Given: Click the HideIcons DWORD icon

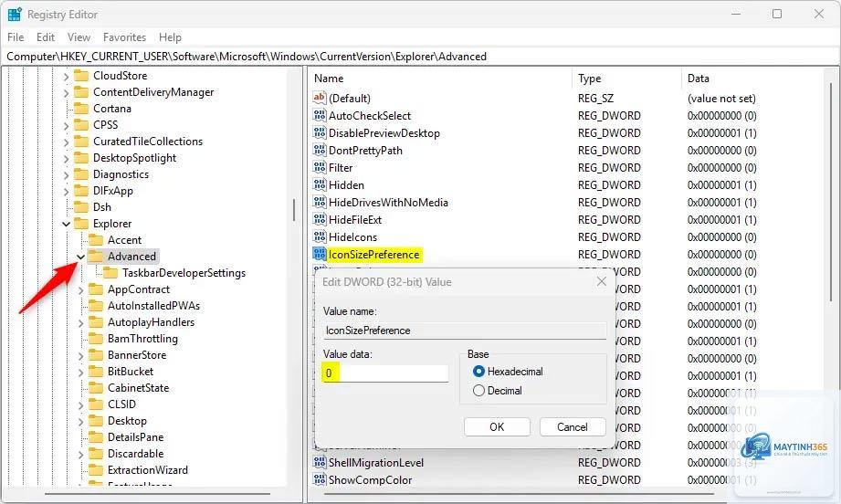Looking at the screenshot, I should click(319, 236).
